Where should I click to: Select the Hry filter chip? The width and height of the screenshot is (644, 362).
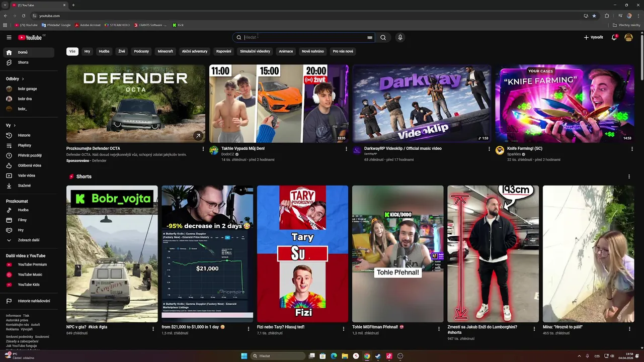click(x=87, y=51)
